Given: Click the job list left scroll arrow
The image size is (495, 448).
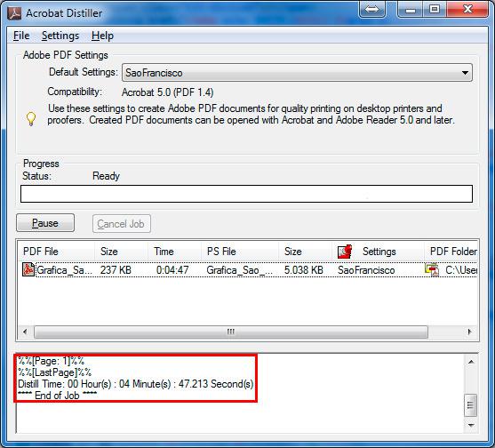Looking at the screenshot, I should coord(25,332).
